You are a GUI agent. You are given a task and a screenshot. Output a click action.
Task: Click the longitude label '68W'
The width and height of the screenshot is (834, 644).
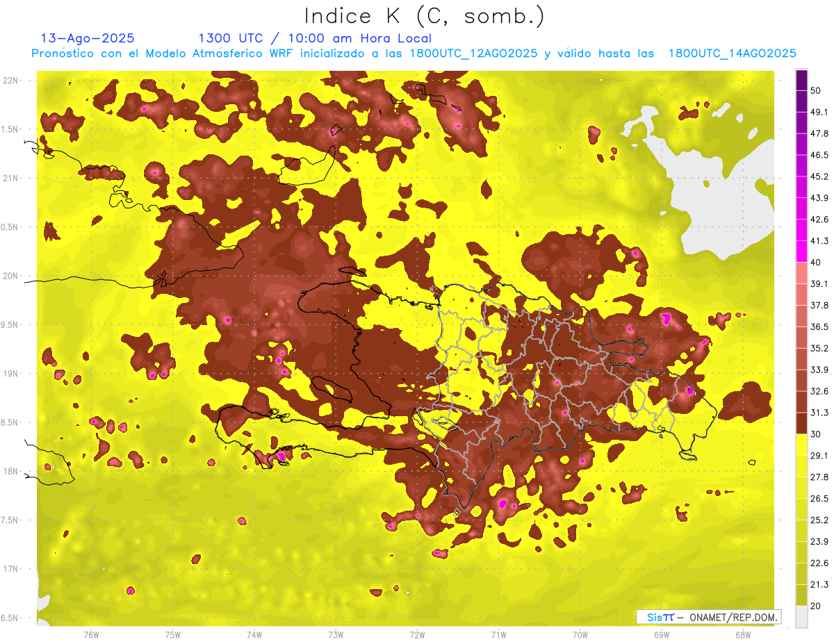pos(743,634)
